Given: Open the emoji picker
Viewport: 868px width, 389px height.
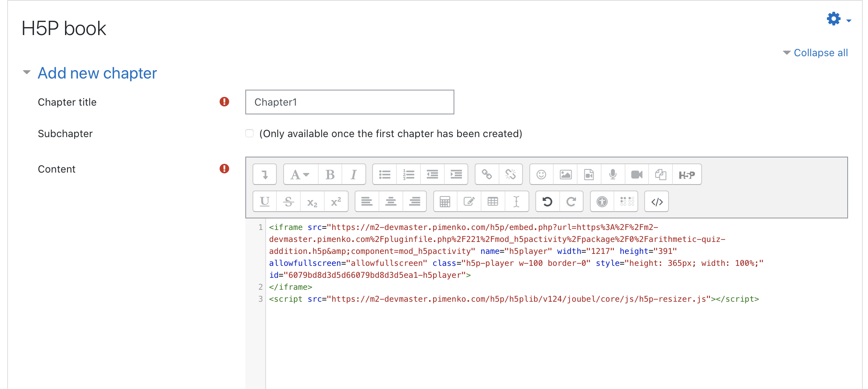Looking at the screenshot, I should [x=541, y=175].
